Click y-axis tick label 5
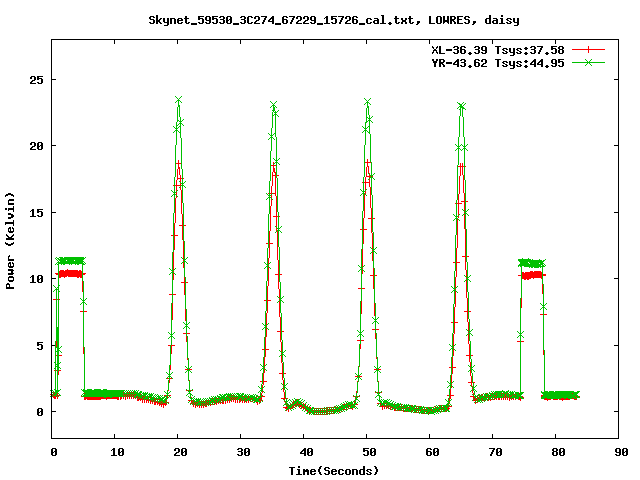Screen dimensions: 640x480 [x=40, y=346]
